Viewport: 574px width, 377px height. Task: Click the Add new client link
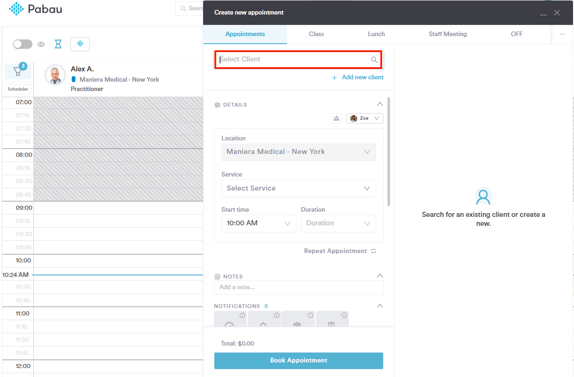point(358,77)
